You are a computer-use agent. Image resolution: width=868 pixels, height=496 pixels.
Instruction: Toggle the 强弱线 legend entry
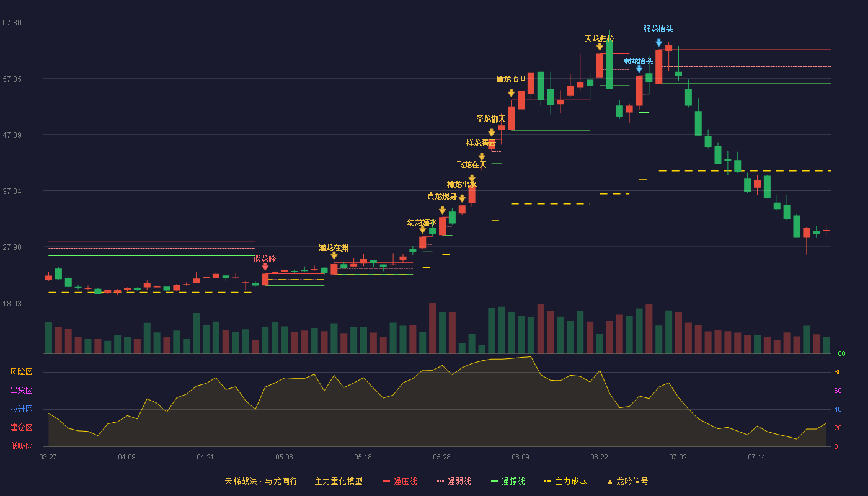[454, 481]
